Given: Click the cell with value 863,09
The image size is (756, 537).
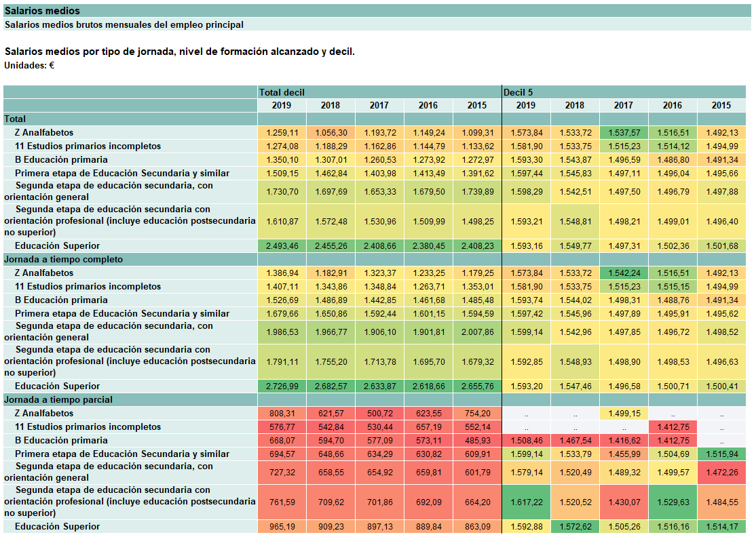Looking at the screenshot, I should point(477,527).
